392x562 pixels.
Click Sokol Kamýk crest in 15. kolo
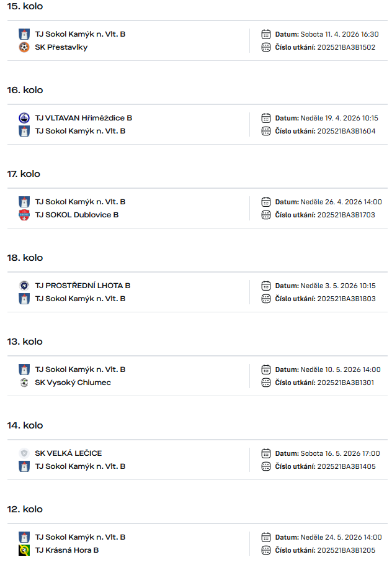(24, 34)
